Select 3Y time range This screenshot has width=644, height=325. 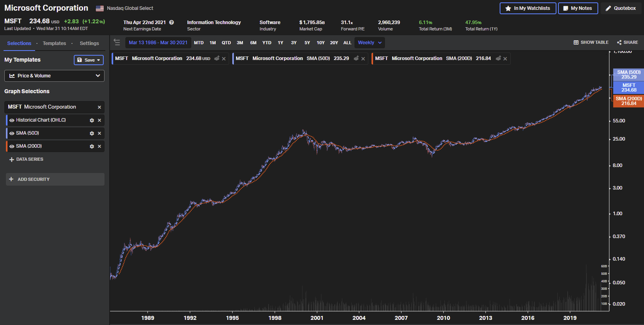click(294, 43)
